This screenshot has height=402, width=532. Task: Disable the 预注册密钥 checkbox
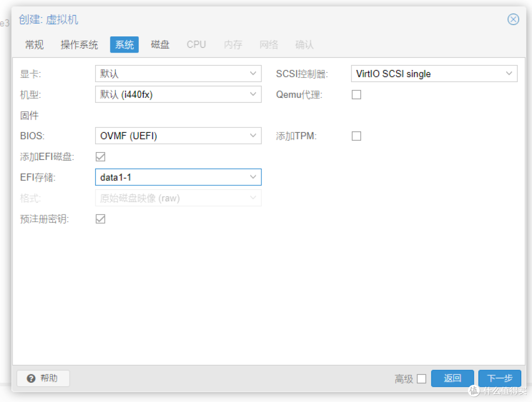coord(100,218)
